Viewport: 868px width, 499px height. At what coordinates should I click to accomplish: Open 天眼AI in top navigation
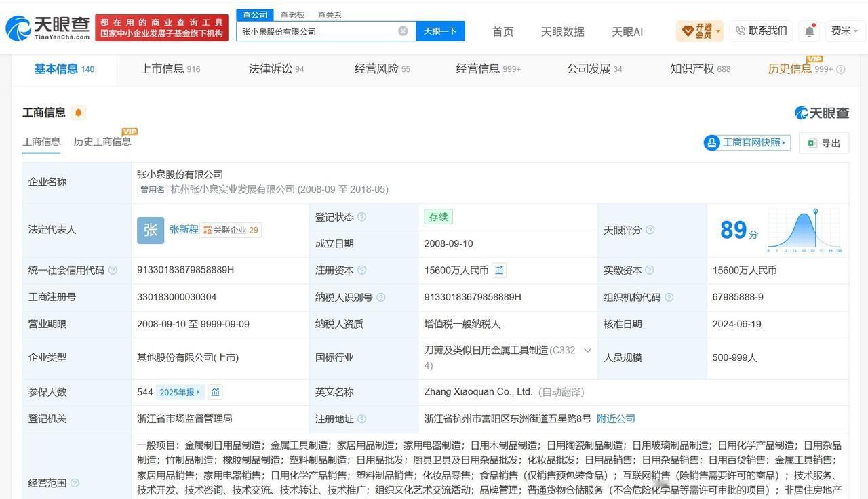click(627, 32)
